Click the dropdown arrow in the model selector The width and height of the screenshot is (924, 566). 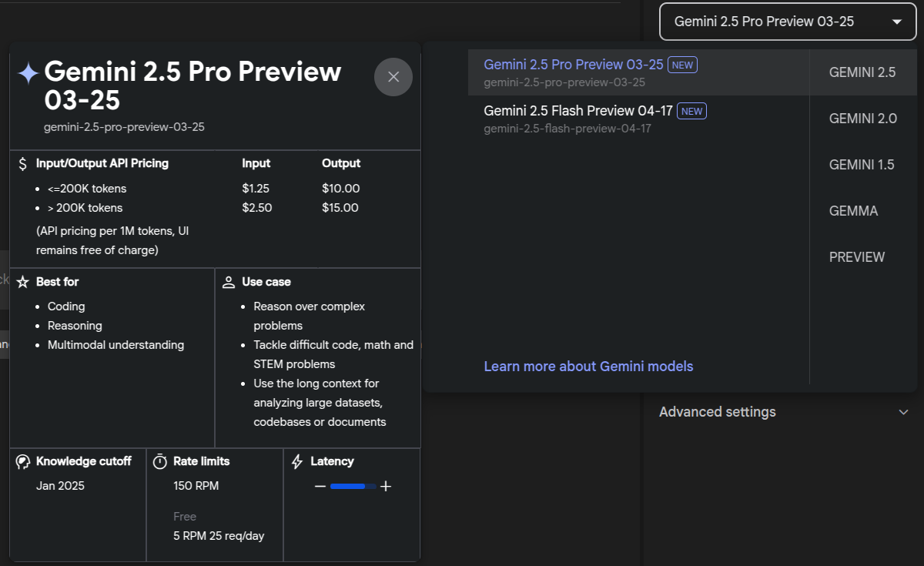[897, 22]
